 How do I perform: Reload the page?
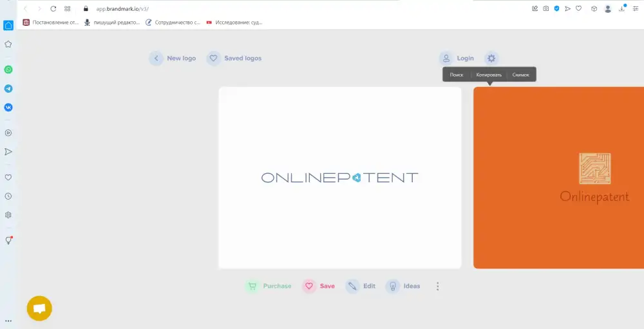point(53,9)
